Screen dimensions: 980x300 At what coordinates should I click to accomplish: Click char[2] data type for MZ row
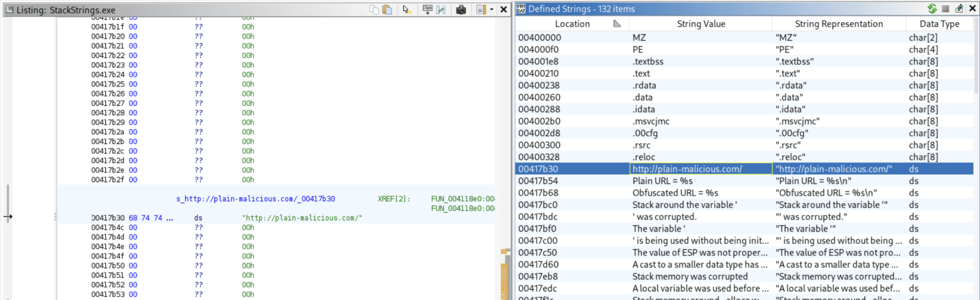point(923,37)
